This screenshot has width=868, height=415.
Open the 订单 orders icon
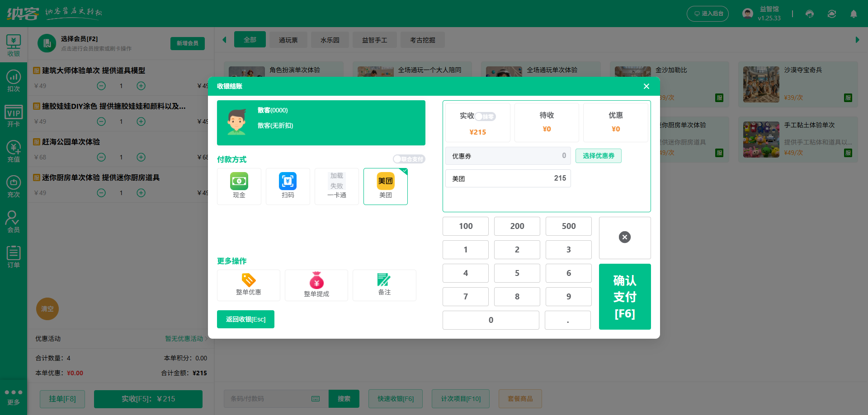point(14,256)
